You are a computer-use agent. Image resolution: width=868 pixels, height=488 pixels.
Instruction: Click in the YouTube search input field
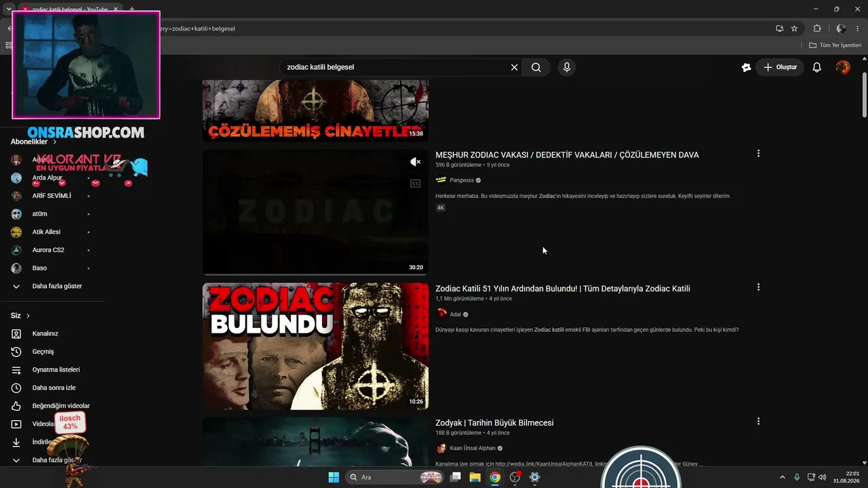coord(395,67)
